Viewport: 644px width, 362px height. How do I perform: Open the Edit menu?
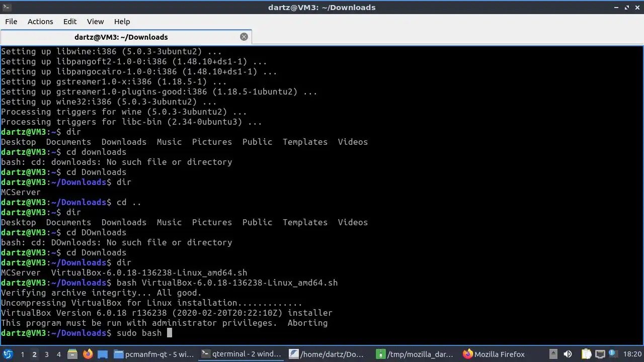(x=70, y=22)
